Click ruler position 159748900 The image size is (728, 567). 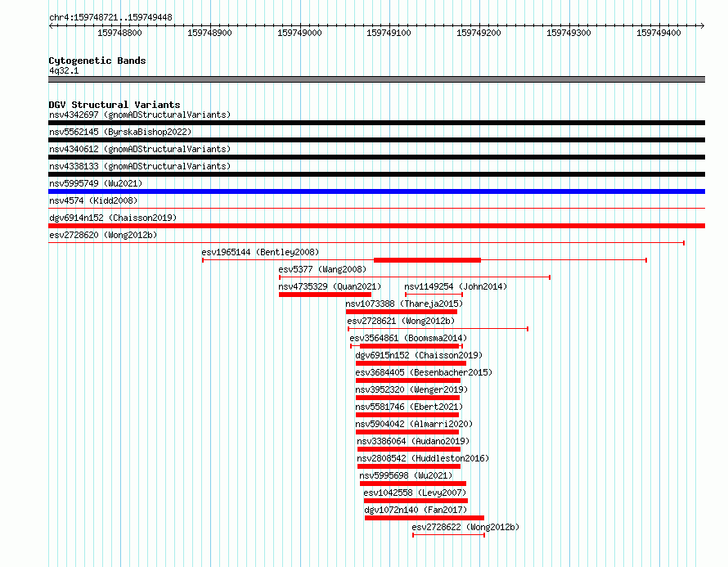point(209,33)
